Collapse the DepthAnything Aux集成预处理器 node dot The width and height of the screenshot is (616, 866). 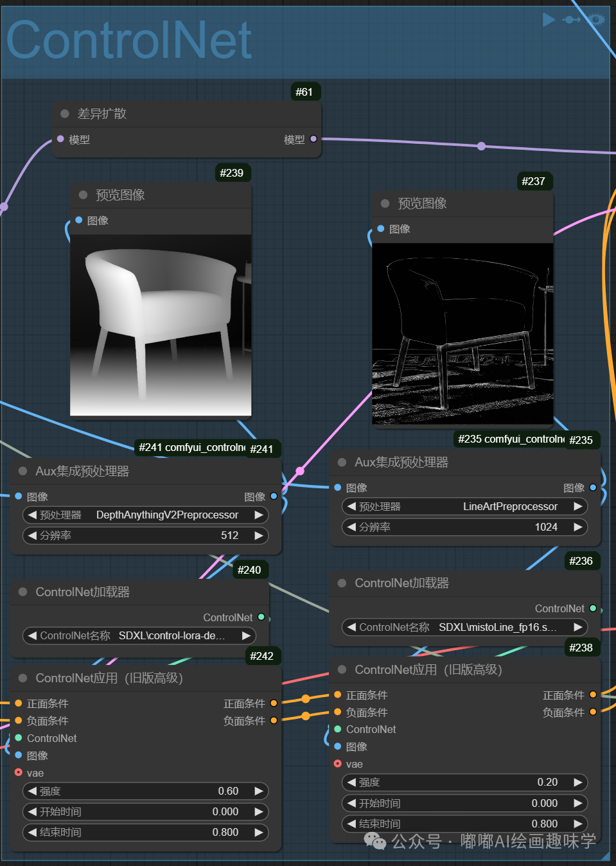pos(22,471)
